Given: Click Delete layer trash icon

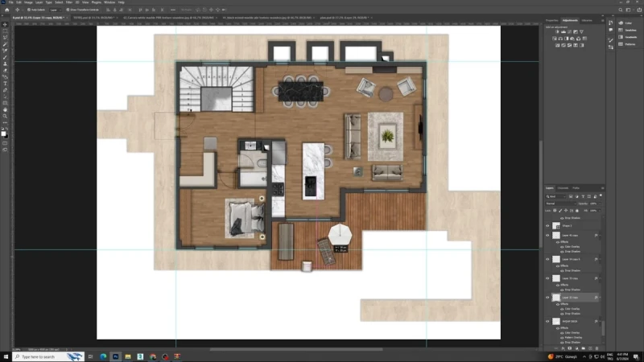Looking at the screenshot, I should point(597,348).
